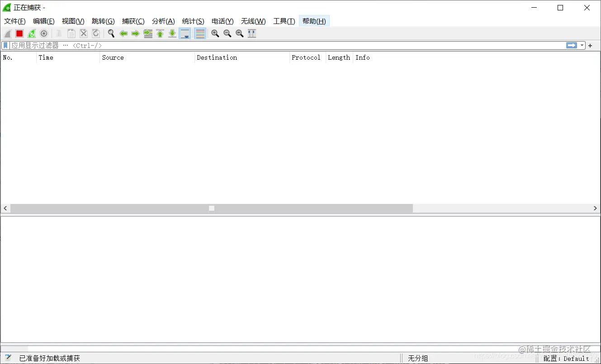Sort by the Source column header
Screen dimensions: 601x364
(147, 57)
